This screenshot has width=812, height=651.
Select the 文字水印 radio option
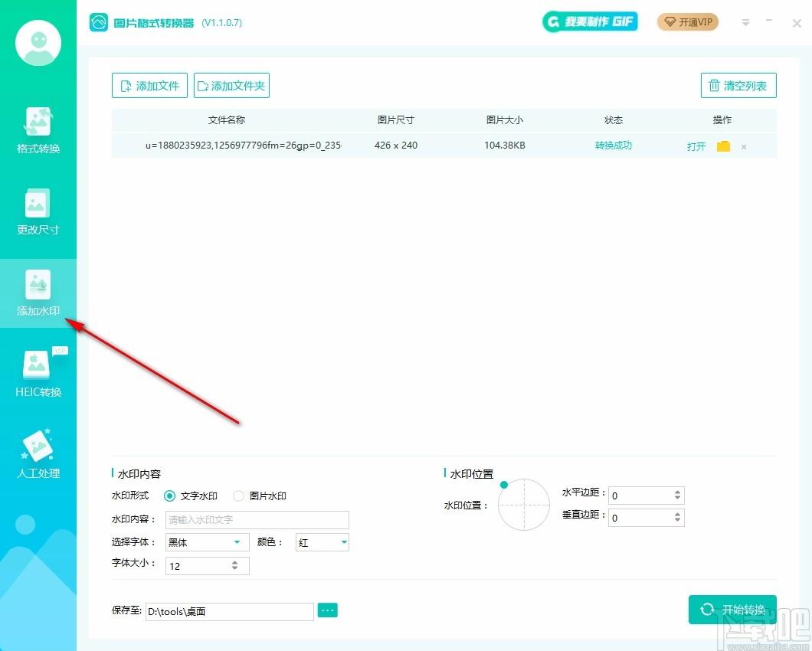point(169,496)
